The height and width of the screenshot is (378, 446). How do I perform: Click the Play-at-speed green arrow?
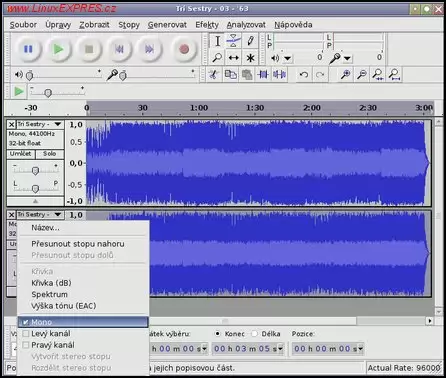(19, 91)
